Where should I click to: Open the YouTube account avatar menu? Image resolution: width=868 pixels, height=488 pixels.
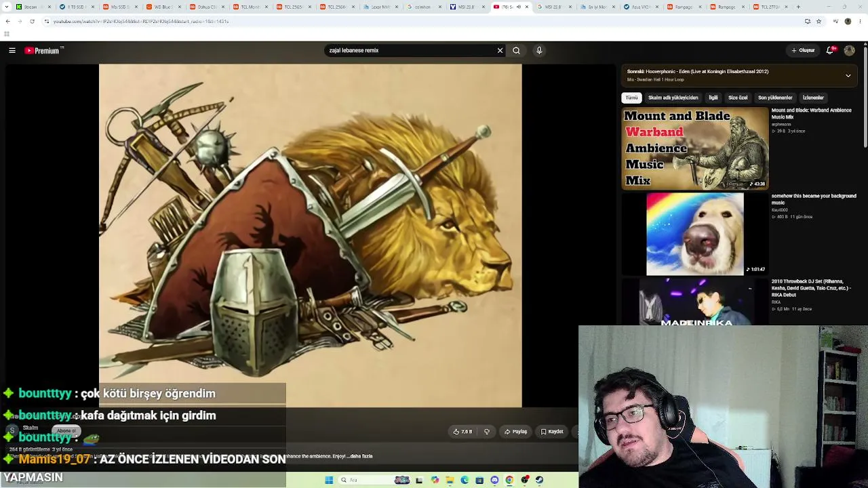849,50
